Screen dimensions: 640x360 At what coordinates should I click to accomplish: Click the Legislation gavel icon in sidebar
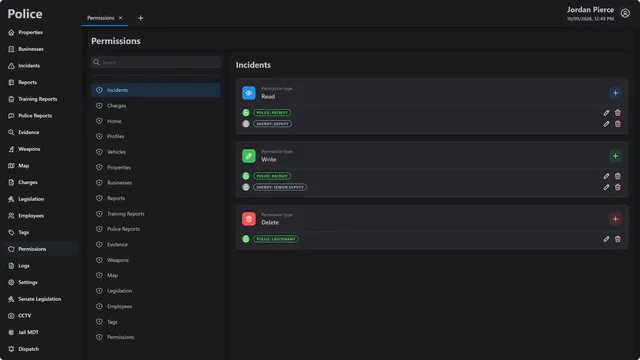[x=11, y=199]
